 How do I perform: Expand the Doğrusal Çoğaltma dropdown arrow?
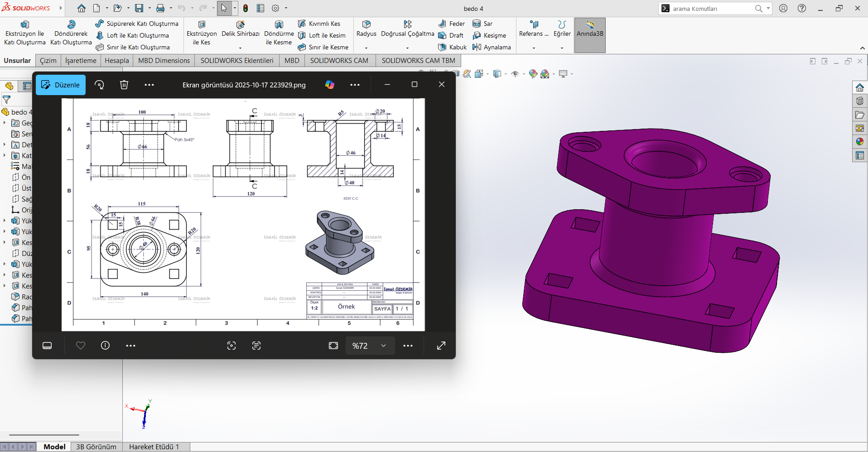(407, 48)
